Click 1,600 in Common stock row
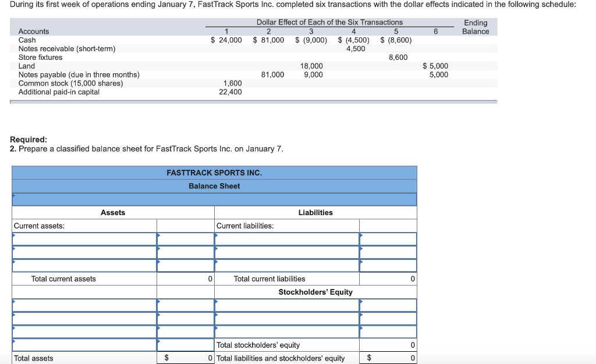This screenshot has width=596, height=364. tap(232, 83)
